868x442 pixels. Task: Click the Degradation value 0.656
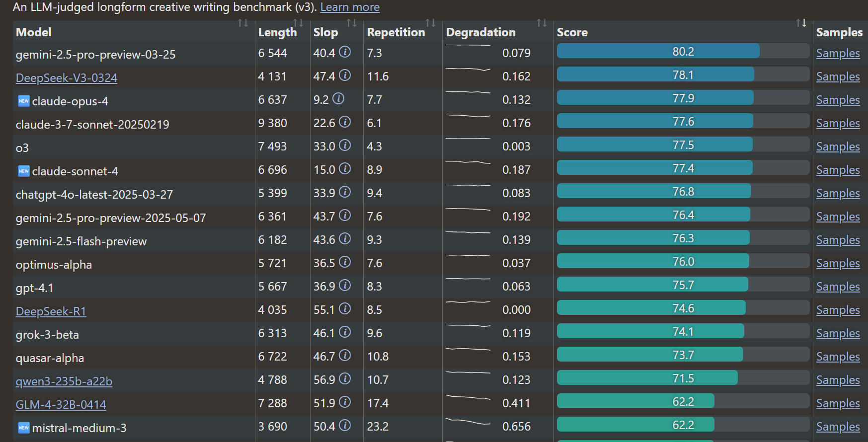[x=517, y=427]
